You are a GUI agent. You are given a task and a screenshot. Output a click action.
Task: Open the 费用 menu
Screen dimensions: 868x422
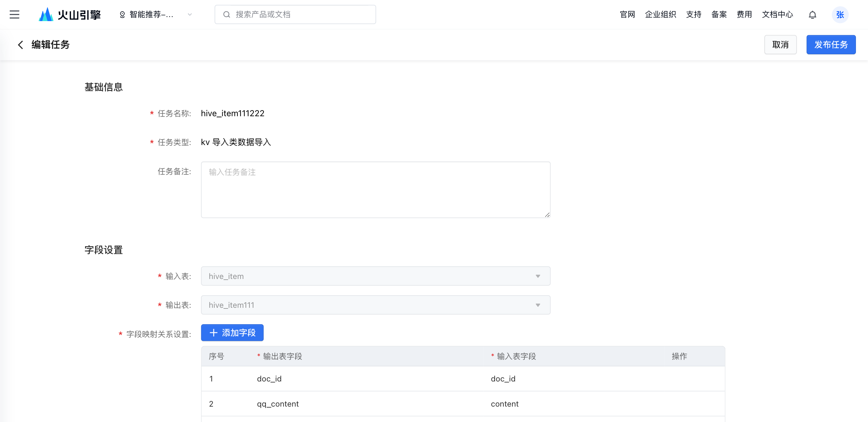[x=744, y=14]
